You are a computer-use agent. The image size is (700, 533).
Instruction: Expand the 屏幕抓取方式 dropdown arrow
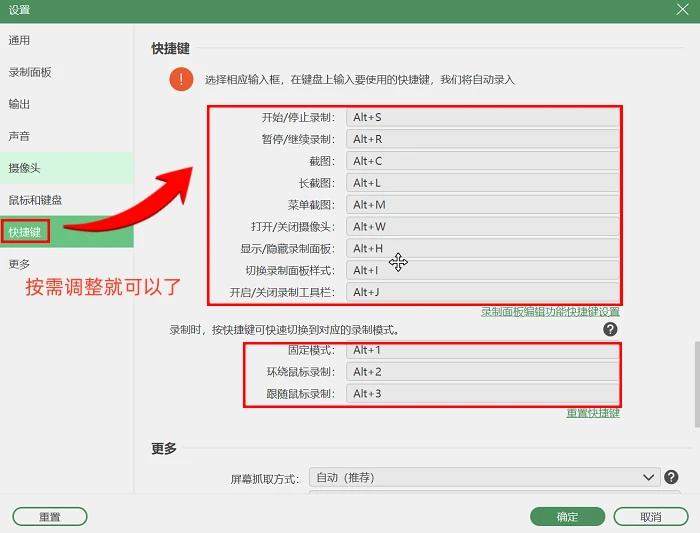(649, 477)
